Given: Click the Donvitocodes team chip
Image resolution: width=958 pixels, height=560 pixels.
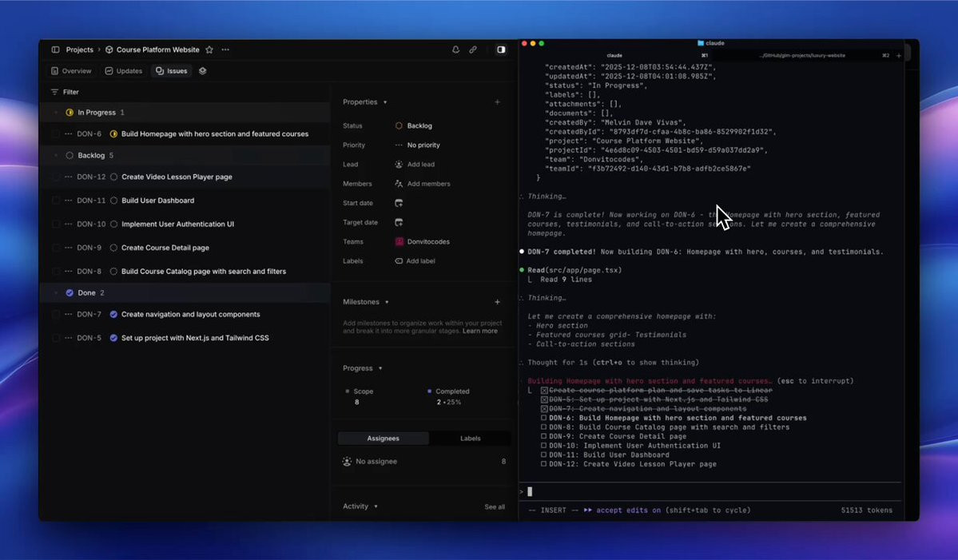Looking at the screenshot, I should (x=422, y=242).
